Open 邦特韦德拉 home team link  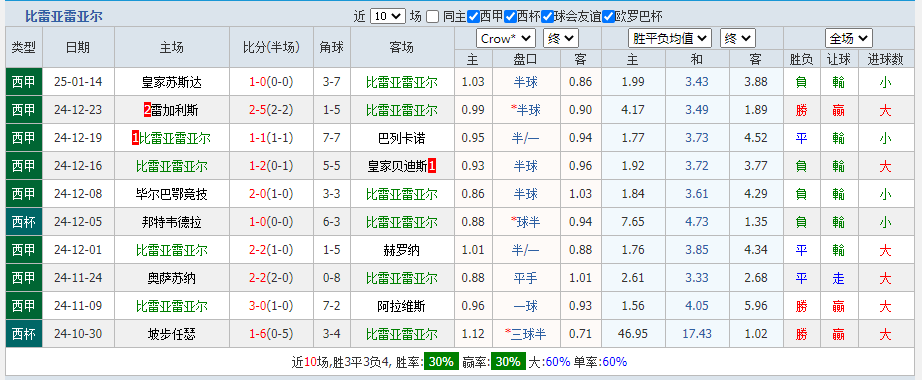[x=172, y=222]
